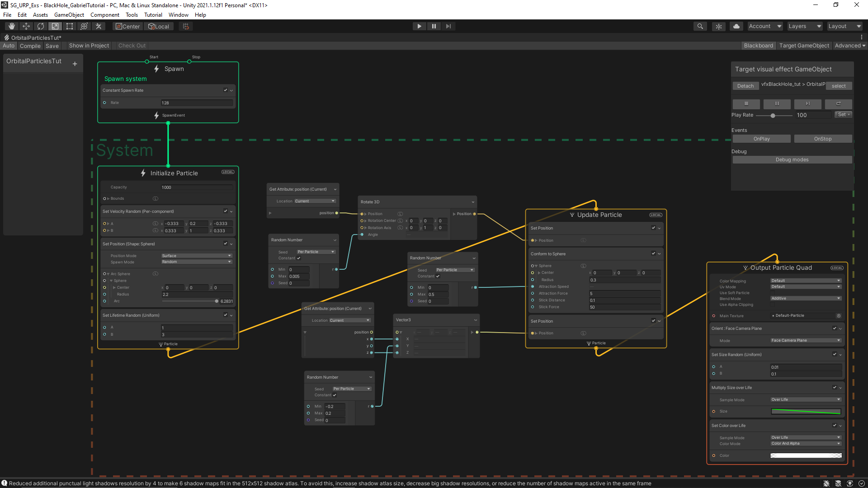The image size is (868, 488).
Task: Open the GameObject menu
Action: click(x=69, y=15)
